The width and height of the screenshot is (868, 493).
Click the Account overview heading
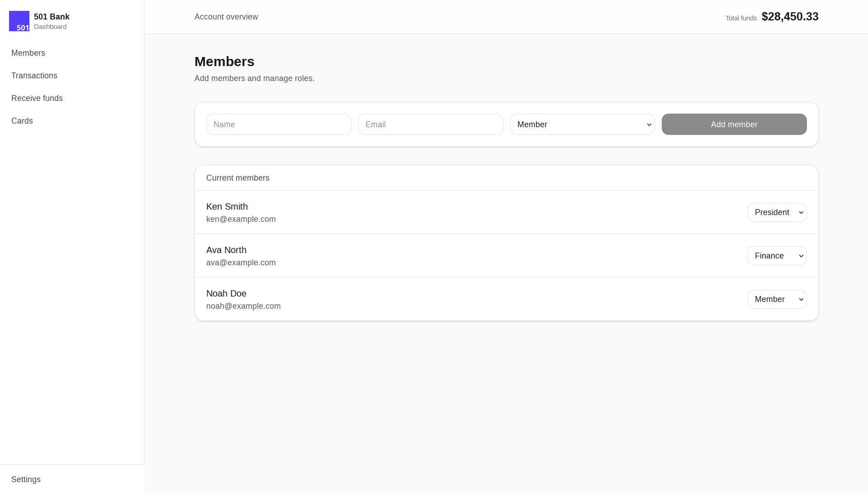pos(226,17)
